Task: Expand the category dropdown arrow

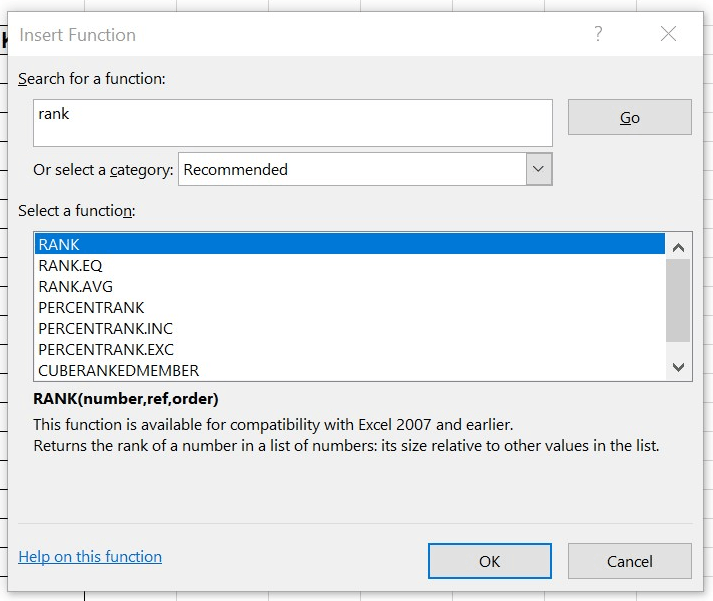Action: pos(539,169)
